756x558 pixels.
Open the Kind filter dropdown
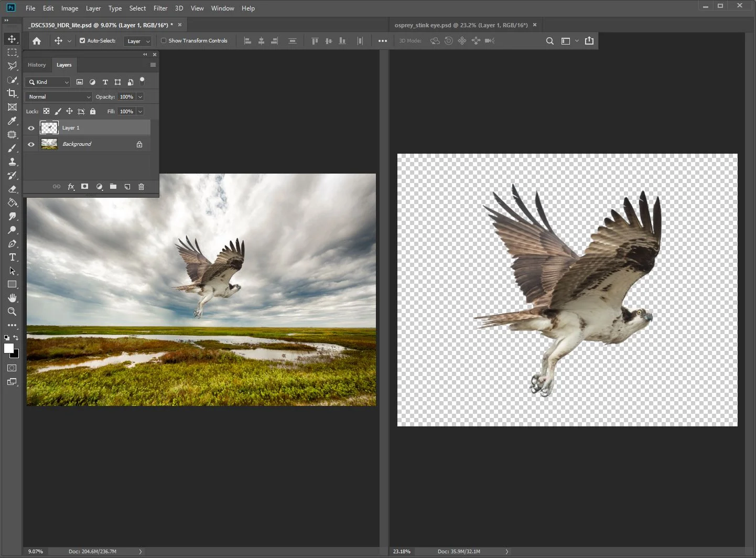(48, 82)
